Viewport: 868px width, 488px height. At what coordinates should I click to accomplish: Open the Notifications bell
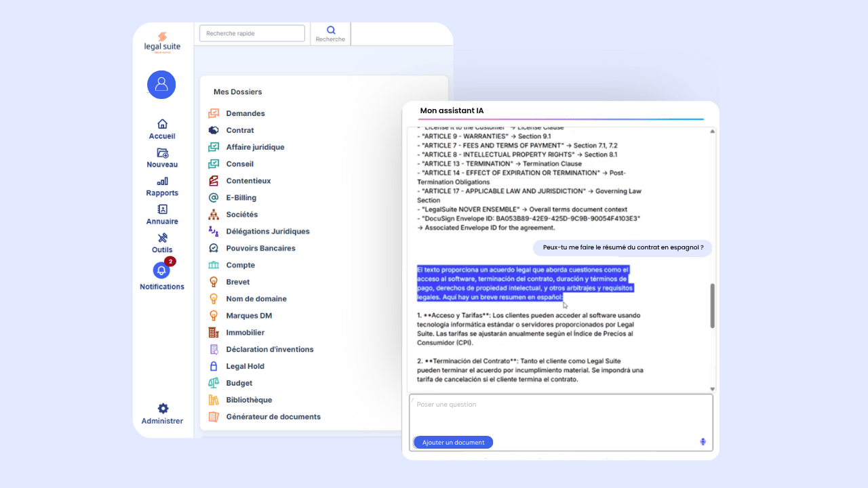[x=161, y=270]
